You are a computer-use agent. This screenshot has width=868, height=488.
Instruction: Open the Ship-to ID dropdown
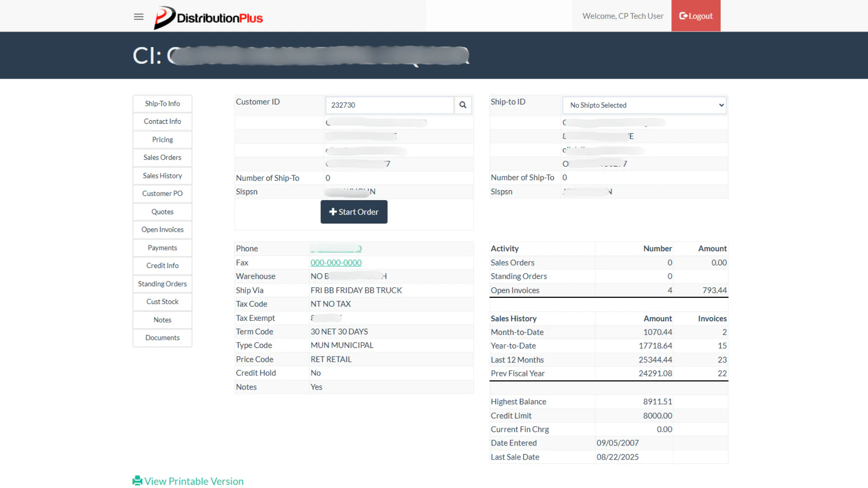pyautogui.click(x=644, y=105)
